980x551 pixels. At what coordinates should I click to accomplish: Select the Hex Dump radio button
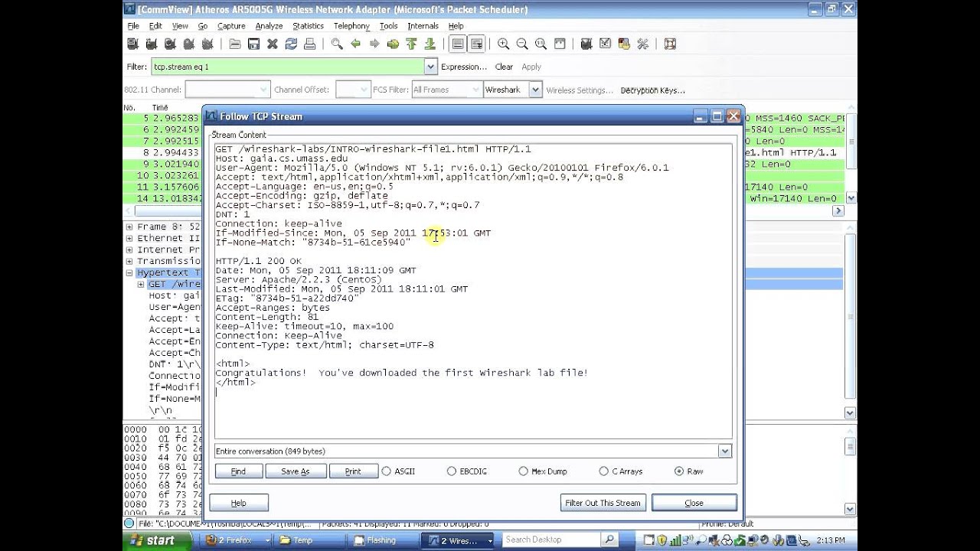click(524, 471)
